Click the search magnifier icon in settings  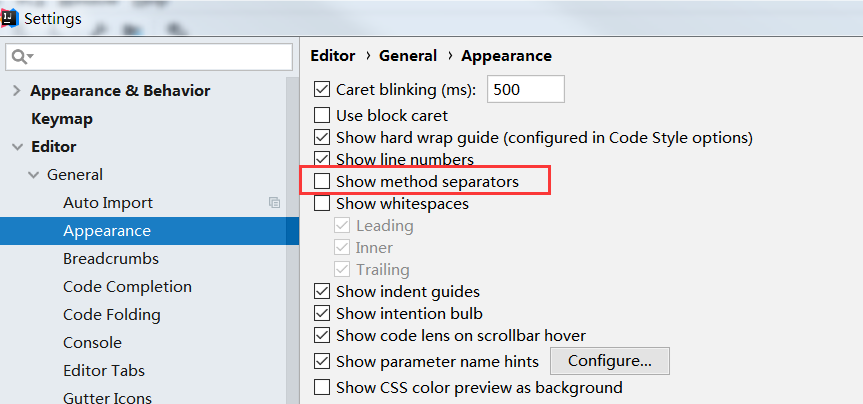point(20,56)
